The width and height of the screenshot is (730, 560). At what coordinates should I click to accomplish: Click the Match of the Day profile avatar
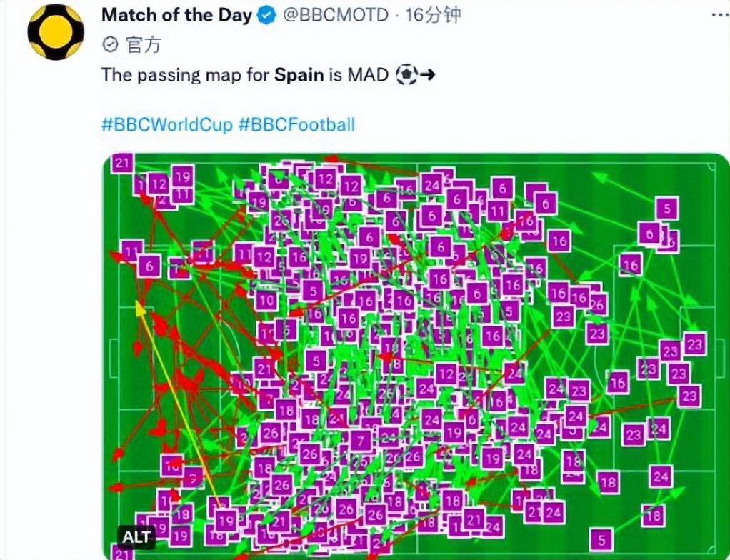56,31
